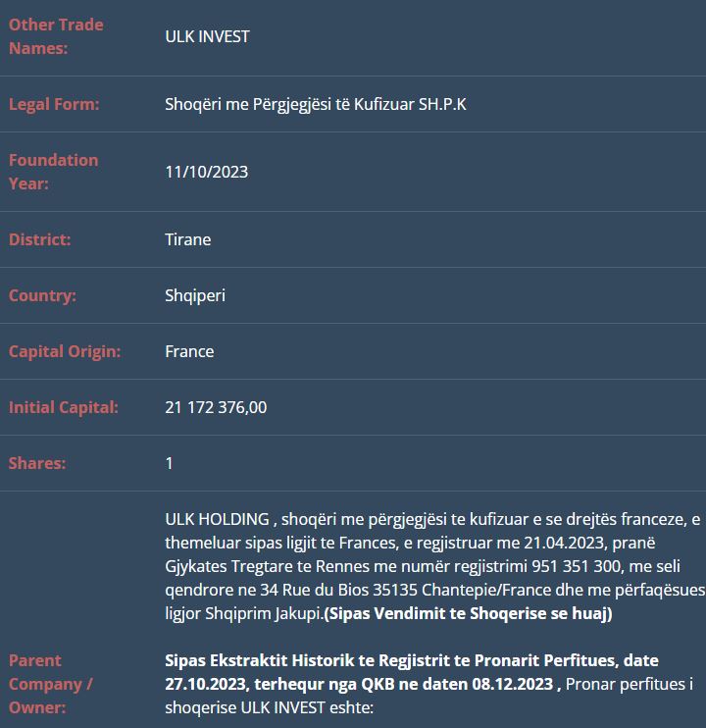706x728 pixels.
Task: Select the initial capital amount 21 172 376,00
Action: (216, 407)
